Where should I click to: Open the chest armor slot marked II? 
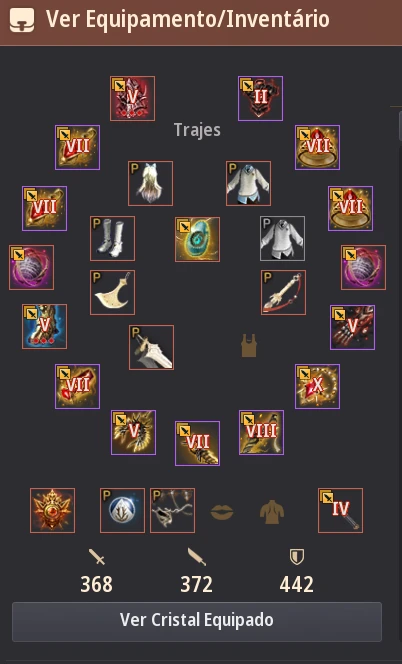coord(261,99)
